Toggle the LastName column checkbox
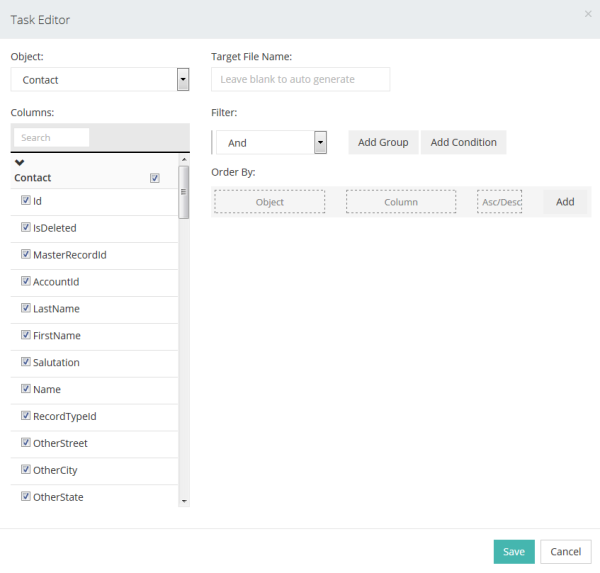 tap(26, 309)
